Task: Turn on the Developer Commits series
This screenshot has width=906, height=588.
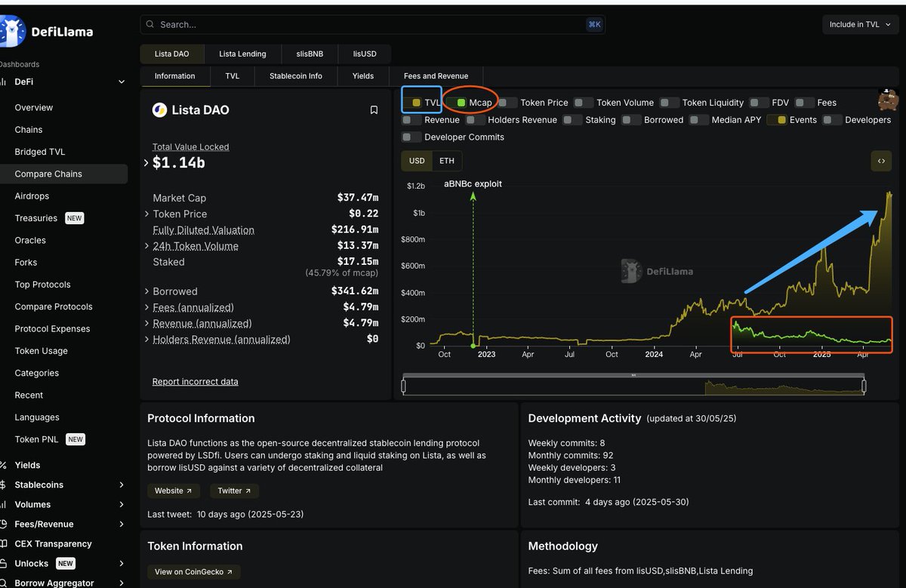Action: point(412,137)
